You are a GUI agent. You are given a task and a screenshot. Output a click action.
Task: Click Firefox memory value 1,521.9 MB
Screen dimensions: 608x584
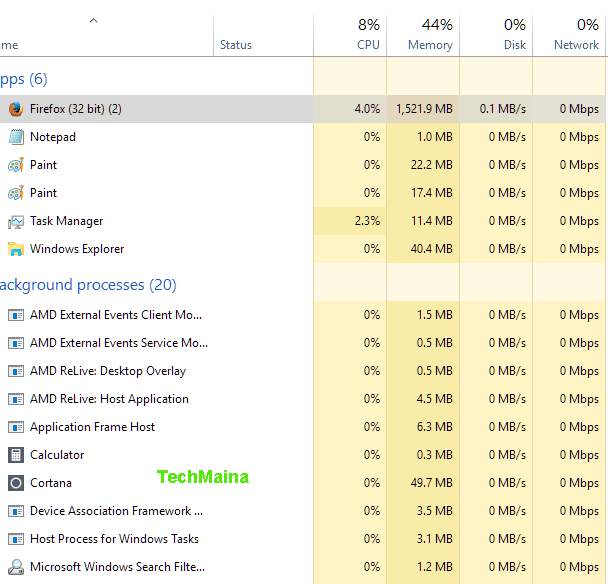click(424, 109)
